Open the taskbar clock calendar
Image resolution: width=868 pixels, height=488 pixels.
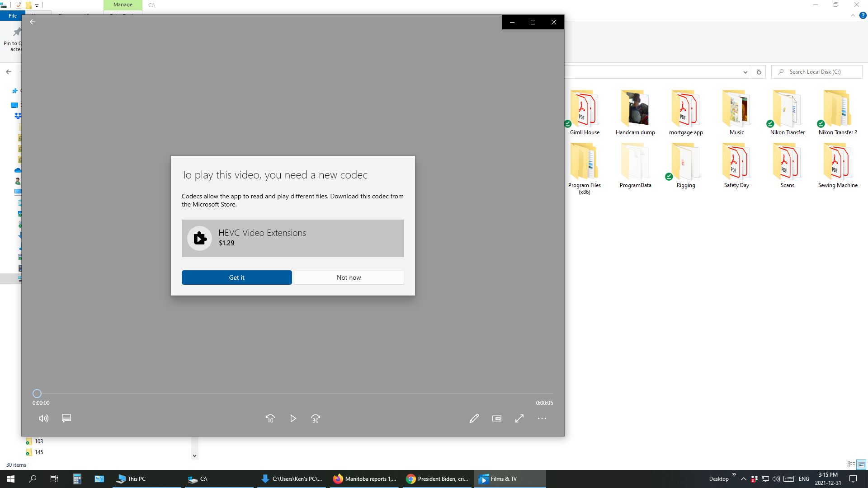point(828,479)
